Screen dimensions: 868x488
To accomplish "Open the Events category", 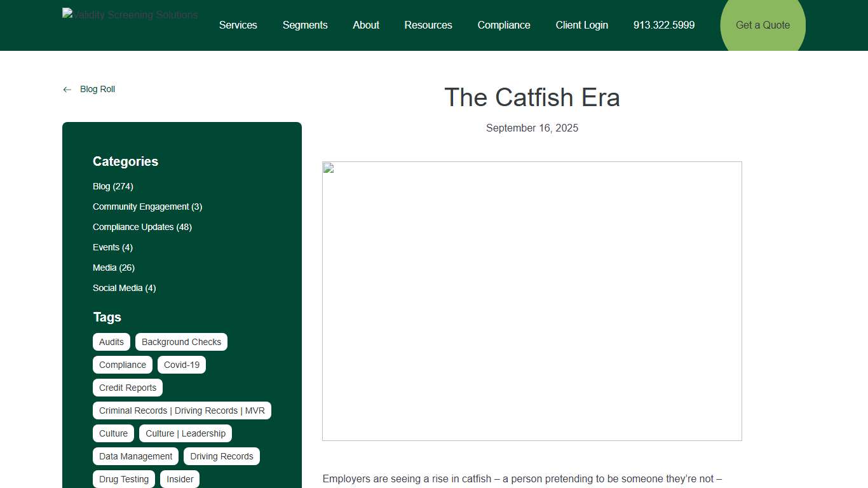I will tap(112, 247).
